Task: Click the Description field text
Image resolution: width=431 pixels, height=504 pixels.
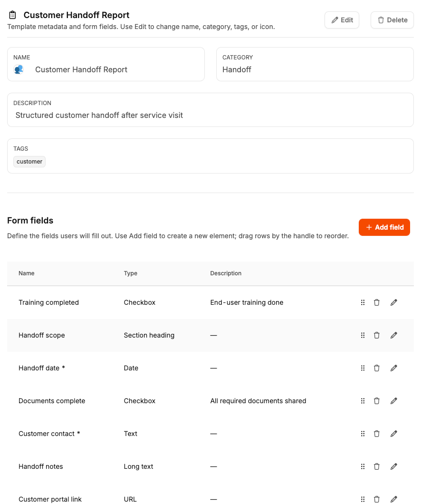Action: (x=99, y=115)
